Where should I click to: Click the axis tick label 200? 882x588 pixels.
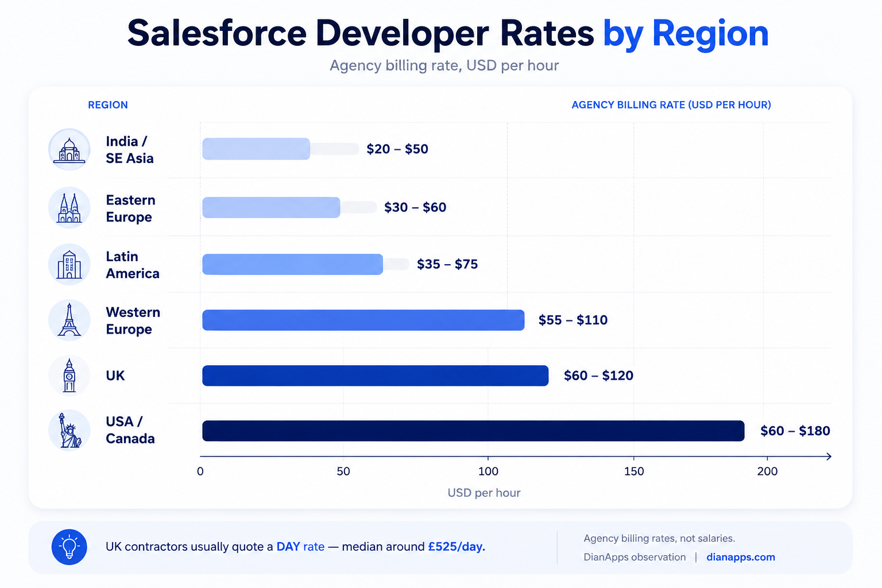767,471
